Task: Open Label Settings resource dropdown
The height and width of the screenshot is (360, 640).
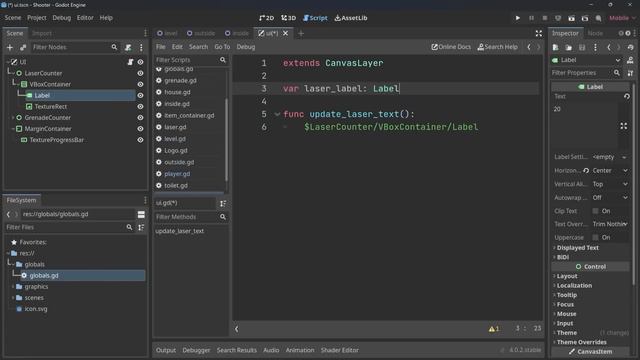Action: click(x=624, y=157)
